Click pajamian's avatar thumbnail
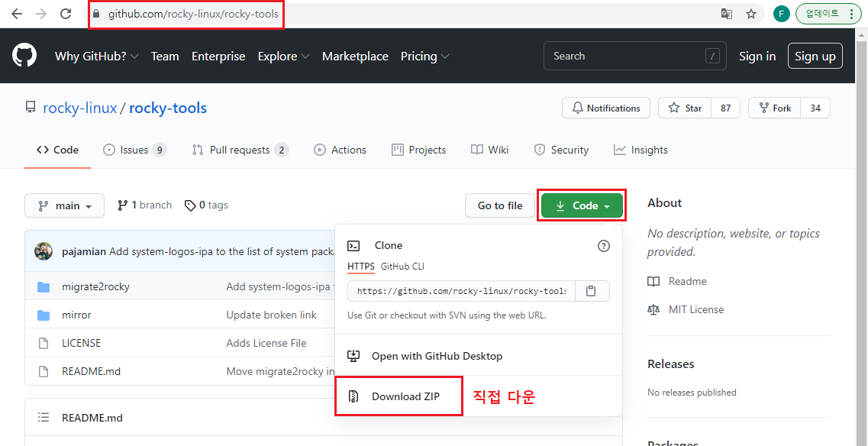 tap(44, 251)
